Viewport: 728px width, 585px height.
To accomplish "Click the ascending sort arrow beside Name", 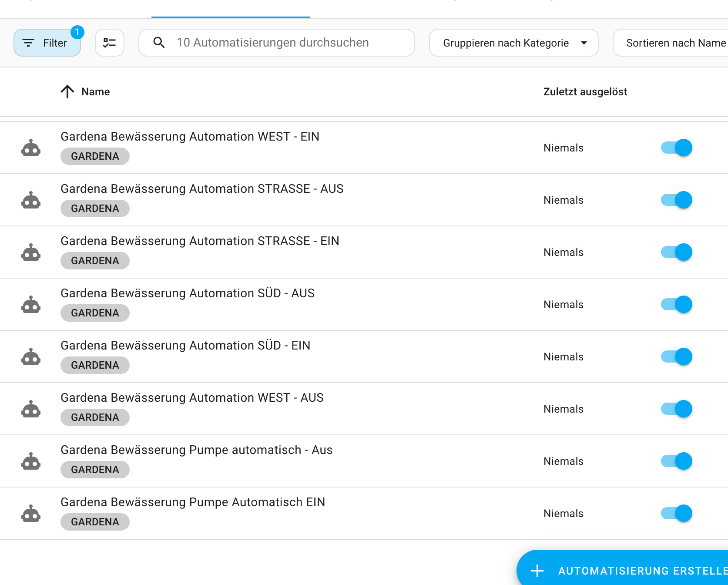I will pos(67,92).
